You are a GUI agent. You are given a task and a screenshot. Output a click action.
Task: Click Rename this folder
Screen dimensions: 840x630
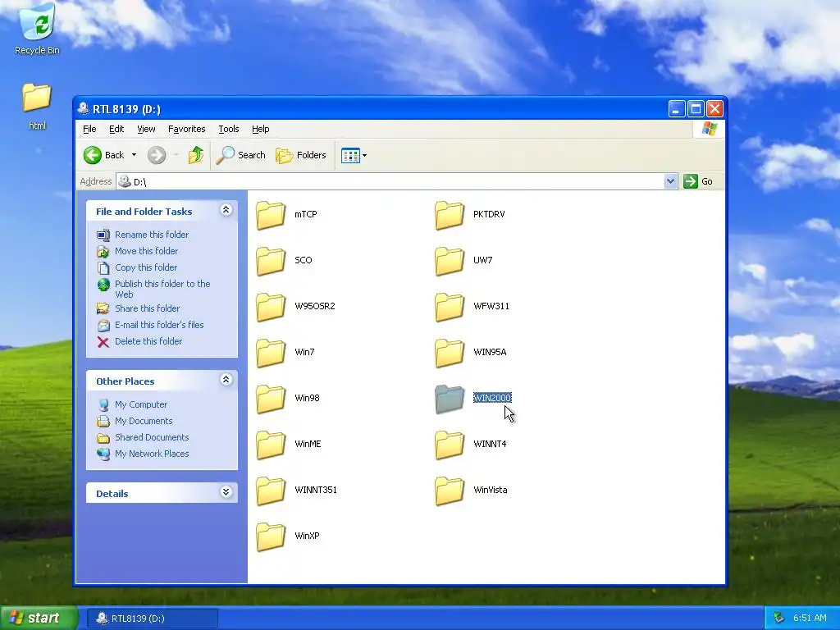click(152, 235)
